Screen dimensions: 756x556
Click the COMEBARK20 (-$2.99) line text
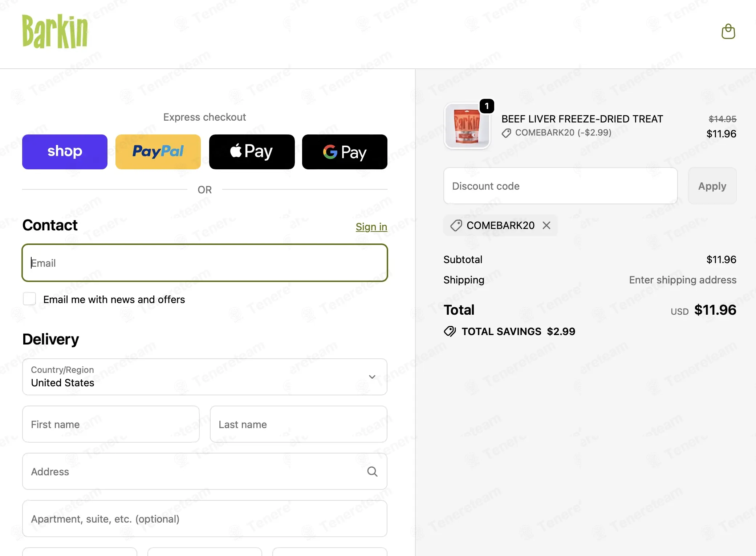pyautogui.click(x=563, y=133)
